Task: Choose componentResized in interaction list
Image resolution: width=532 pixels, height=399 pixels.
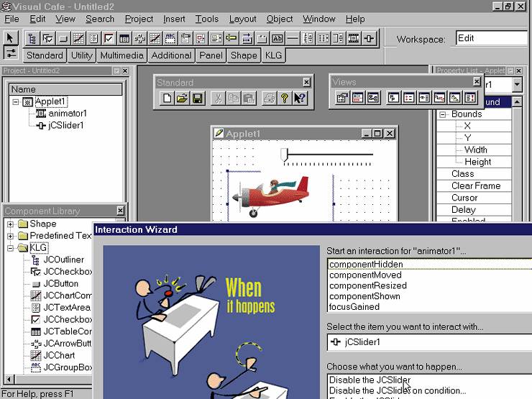Action: [x=429, y=285]
